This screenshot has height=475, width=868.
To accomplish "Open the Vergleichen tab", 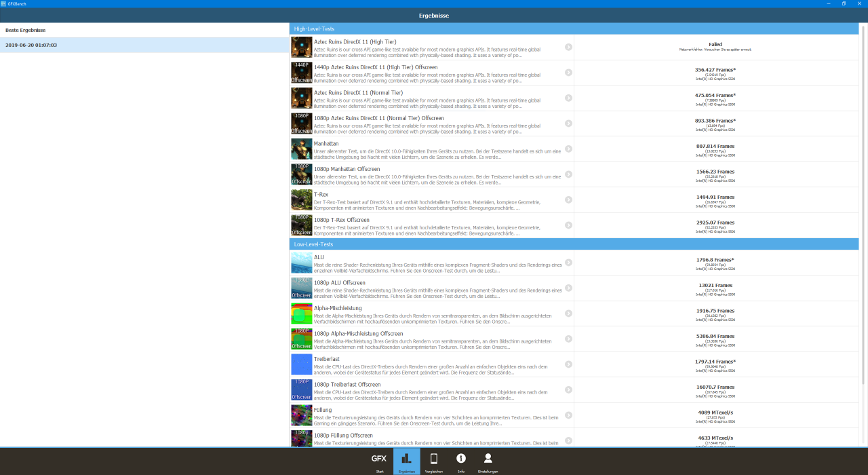I will [x=434, y=461].
